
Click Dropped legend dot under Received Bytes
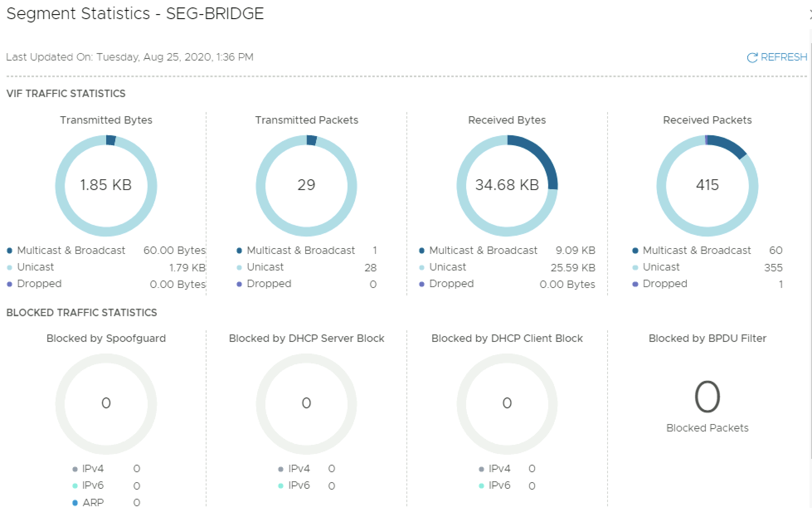click(422, 284)
